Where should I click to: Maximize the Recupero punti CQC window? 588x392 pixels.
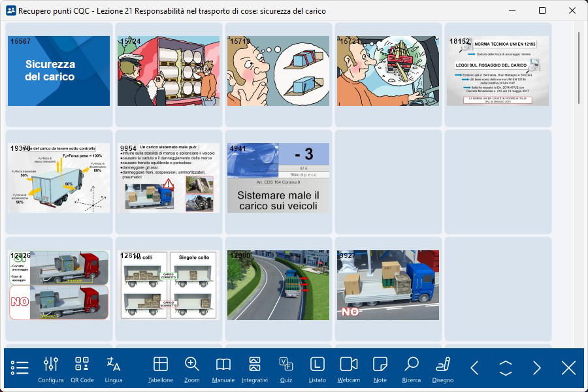(x=542, y=10)
